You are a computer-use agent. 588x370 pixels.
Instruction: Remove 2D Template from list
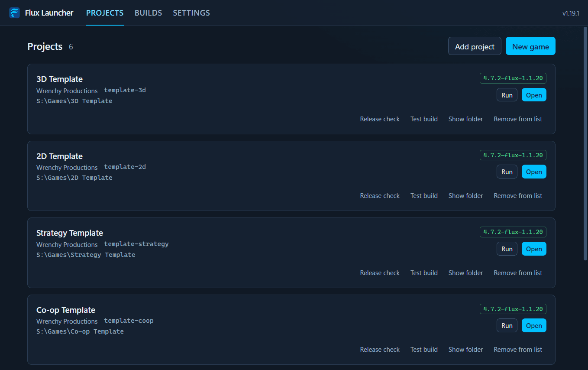coord(518,196)
